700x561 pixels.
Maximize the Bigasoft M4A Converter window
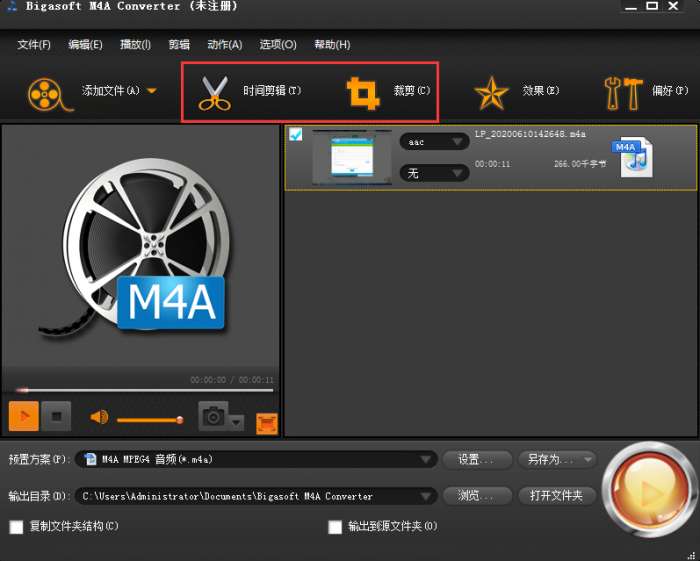pyautogui.click(x=652, y=6)
